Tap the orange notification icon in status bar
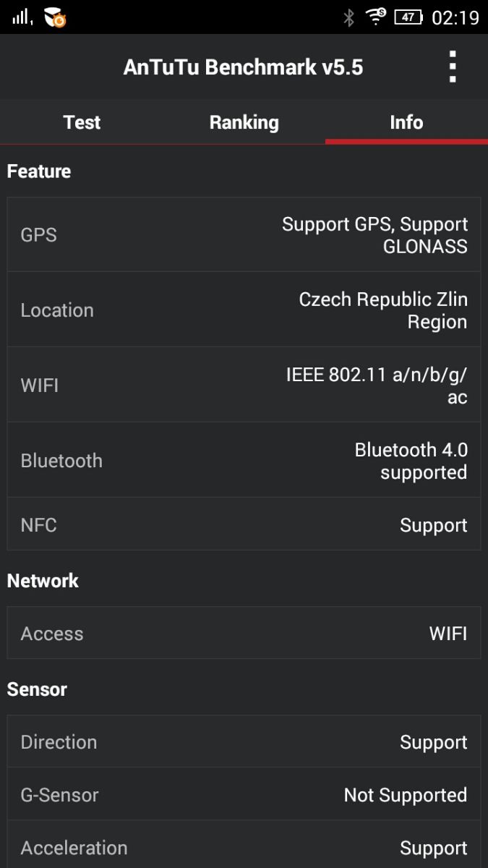Screen dimensions: 488x868 (55, 17)
